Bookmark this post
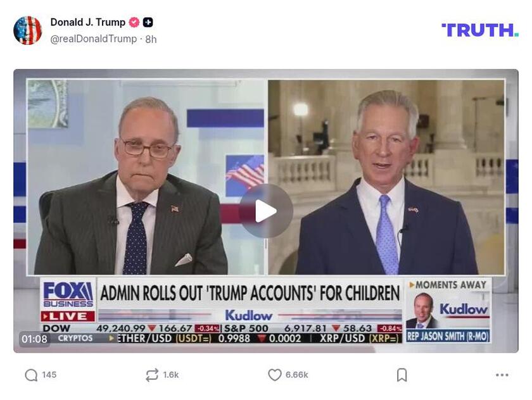The height and width of the screenshot is (400, 532). click(x=402, y=375)
